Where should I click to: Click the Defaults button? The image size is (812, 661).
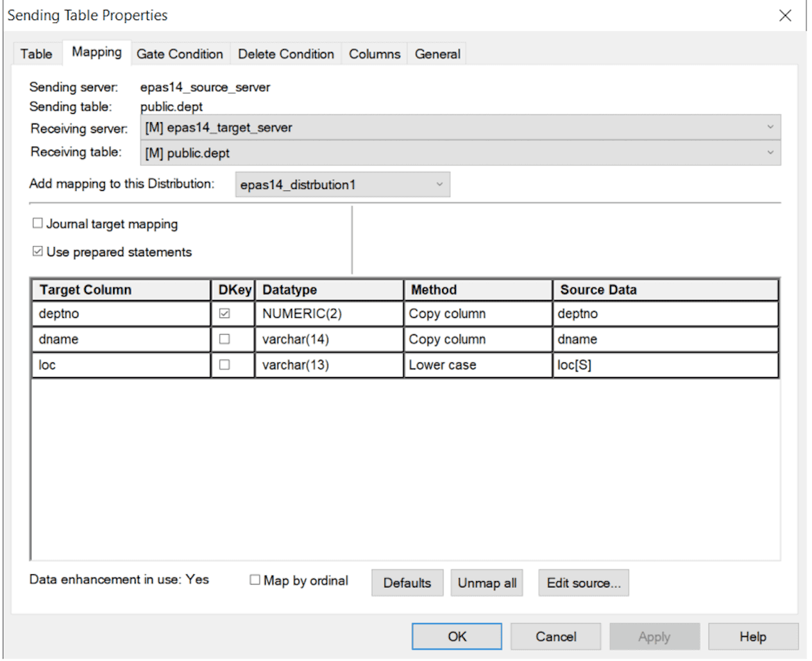[x=407, y=583]
